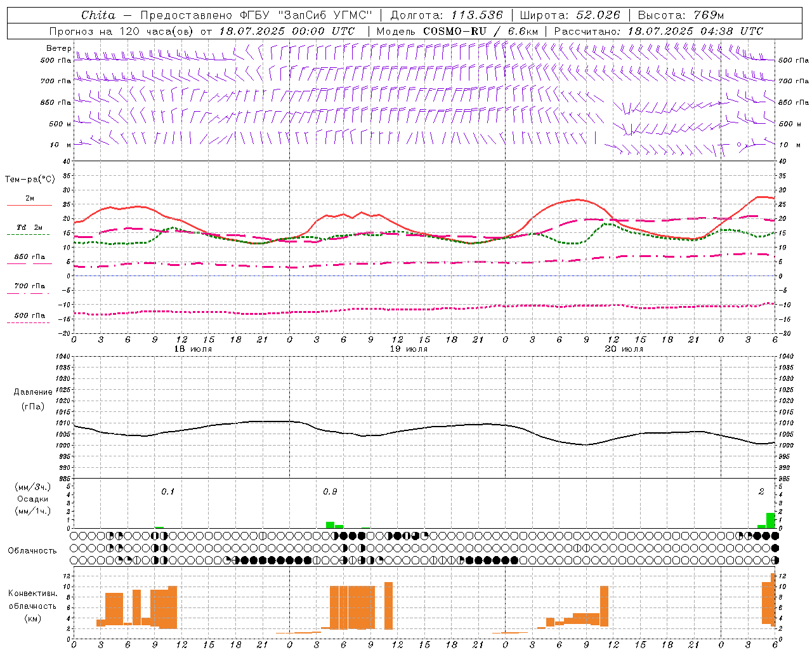Select the provider text ФГБУ "ЗапСиб УГМС"
The image size is (812, 650).
(306, 15)
